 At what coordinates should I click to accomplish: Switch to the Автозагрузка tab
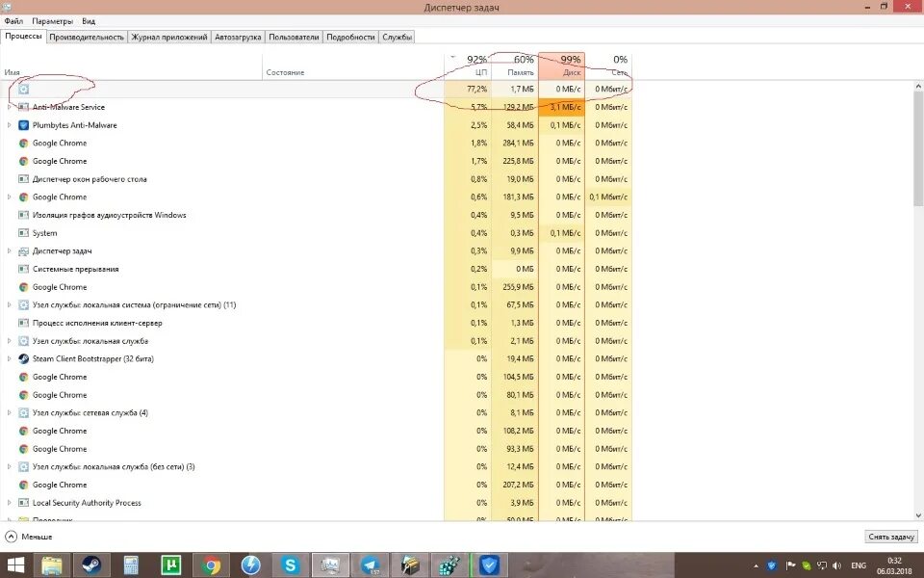pos(238,37)
